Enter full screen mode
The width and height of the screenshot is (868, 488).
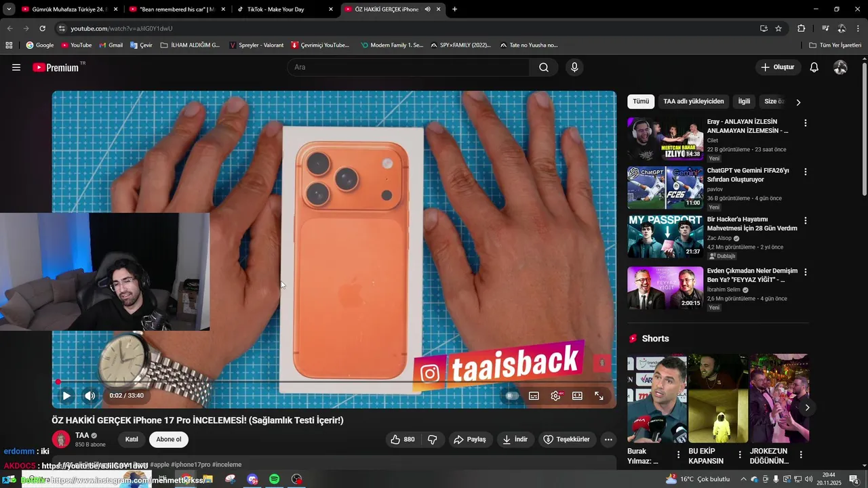point(599,396)
